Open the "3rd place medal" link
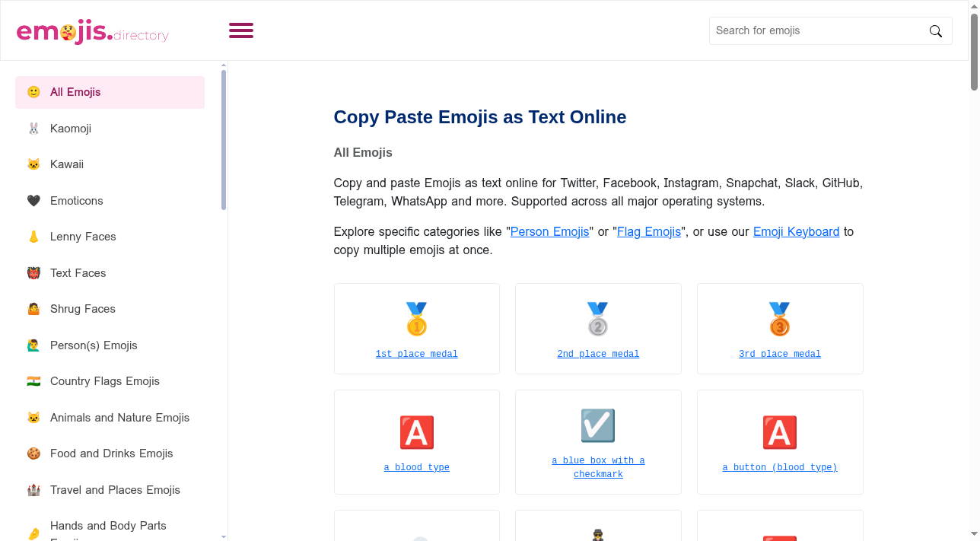980x541 pixels. pyautogui.click(x=780, y=354)
